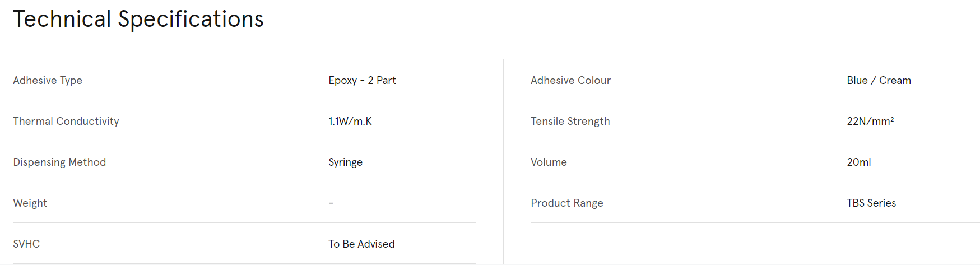Select the Tensile Strength label
Screen dimensions: 980x265
(x=570, y=121)
